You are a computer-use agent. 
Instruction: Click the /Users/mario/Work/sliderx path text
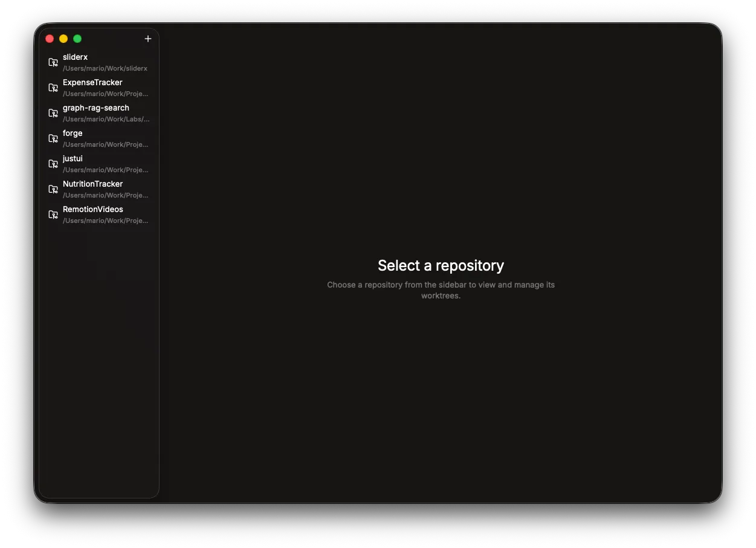105,68
